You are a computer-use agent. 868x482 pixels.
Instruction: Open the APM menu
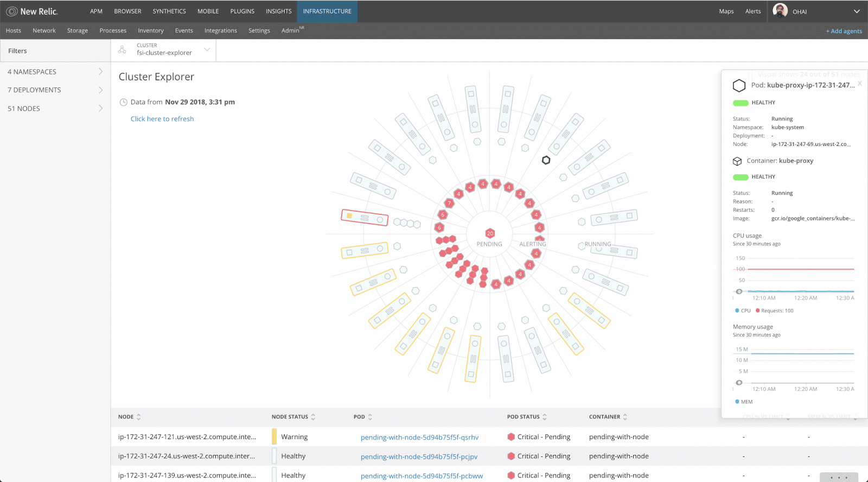96,11
